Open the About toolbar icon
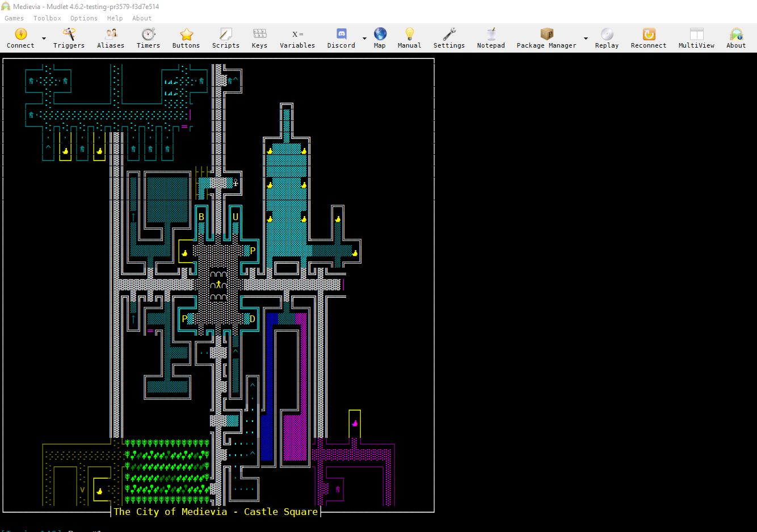 point(736,38)
